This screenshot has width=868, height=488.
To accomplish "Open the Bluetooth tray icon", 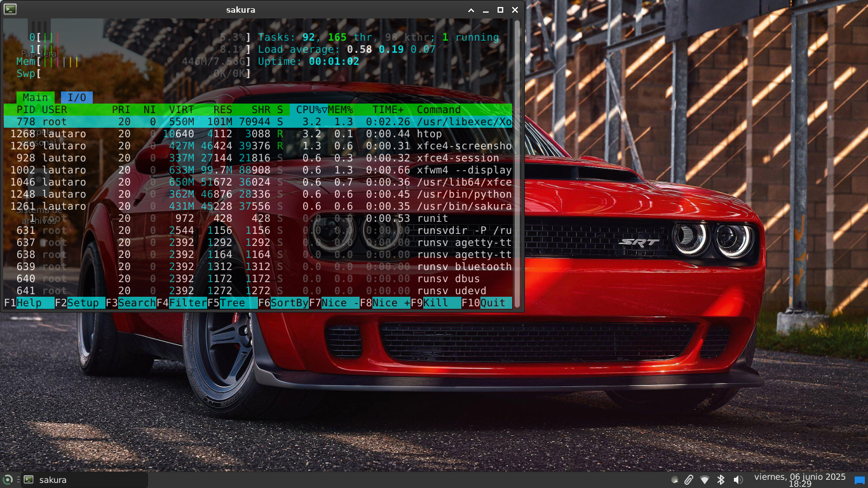I will (x=721, y=480).
